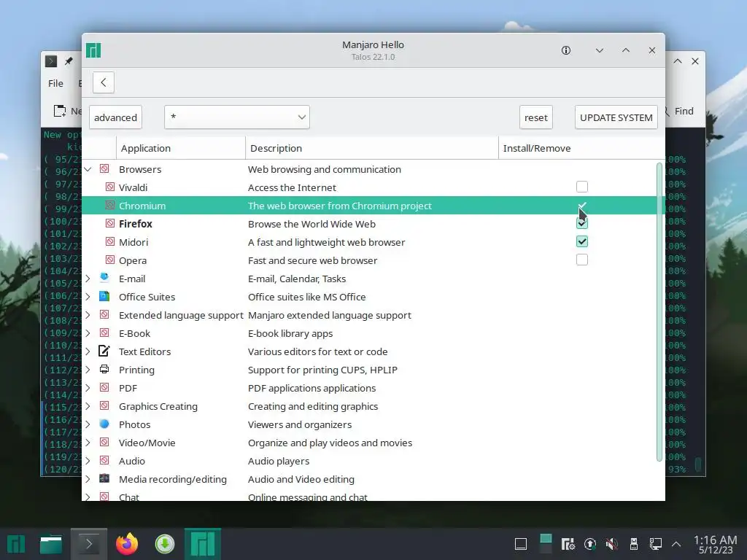Open the removable devices tray icon

tap(634, 544)
